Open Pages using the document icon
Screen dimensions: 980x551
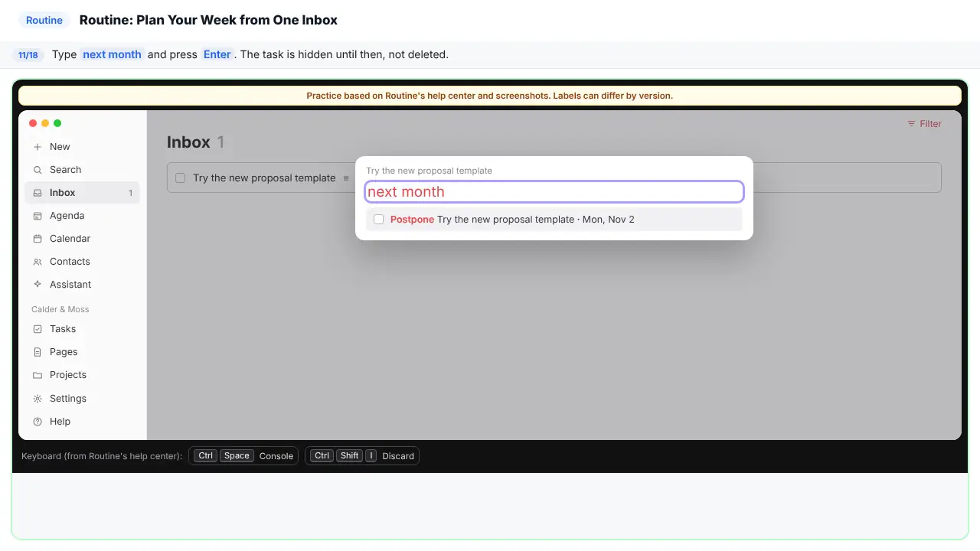[38, 352]
